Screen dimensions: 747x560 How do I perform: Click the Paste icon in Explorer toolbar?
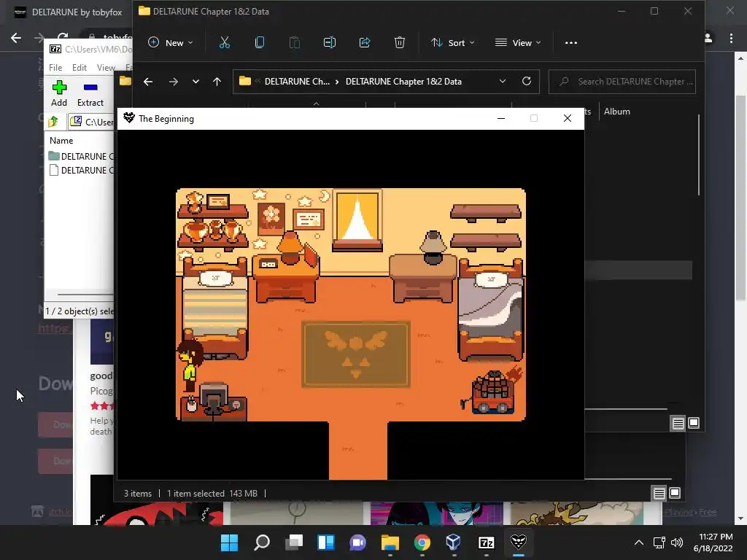coord(295,43)
